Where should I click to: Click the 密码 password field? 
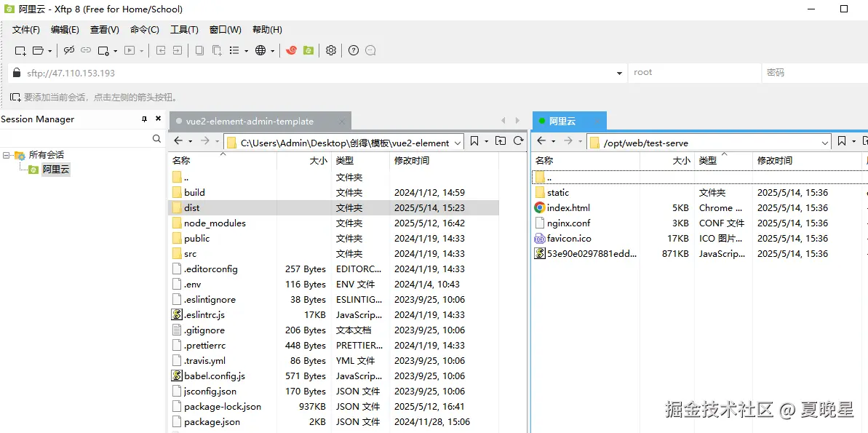[814, 73]
